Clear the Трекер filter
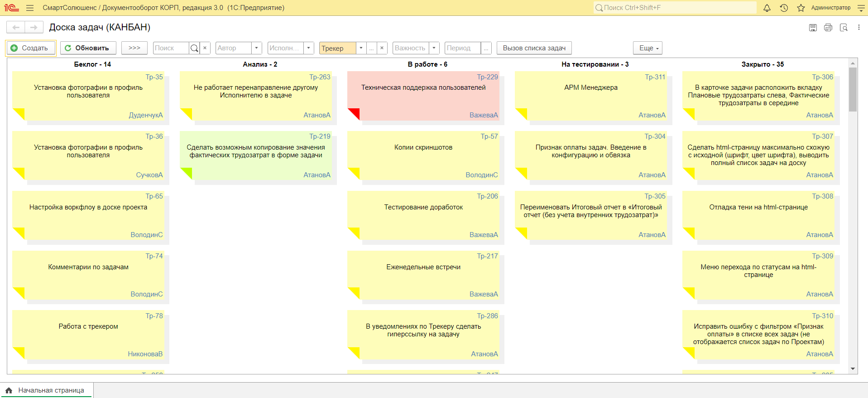The image size is (868, 398). point(382,48)
